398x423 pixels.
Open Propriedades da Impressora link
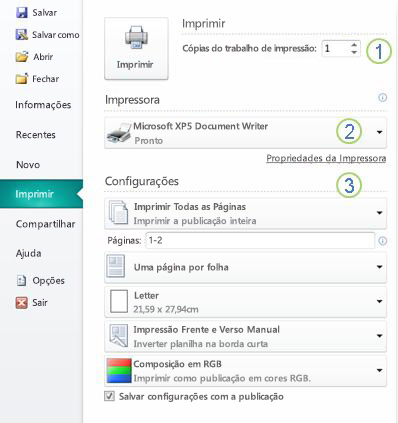pyautogui.click(x=326, y=158)
